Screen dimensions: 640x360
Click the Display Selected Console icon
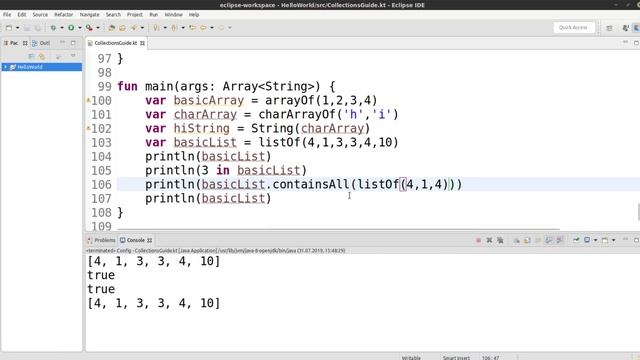pos(587,240)
